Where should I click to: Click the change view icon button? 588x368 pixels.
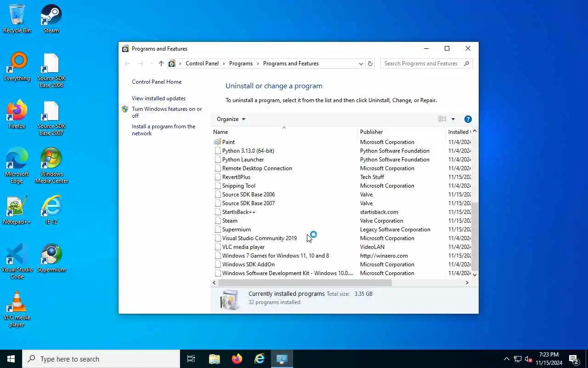(442, 119)
